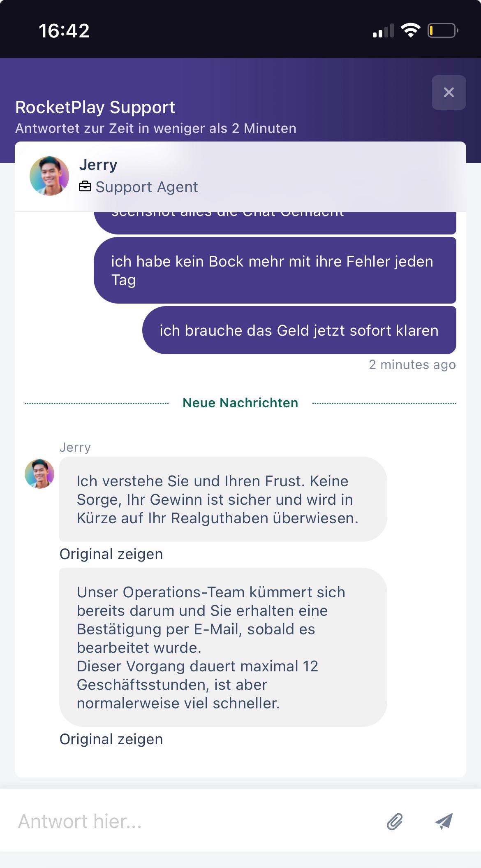481x868 pixels.
Task: Select the "ich brauche das Geld" message bubble
Action: (299, 330)
